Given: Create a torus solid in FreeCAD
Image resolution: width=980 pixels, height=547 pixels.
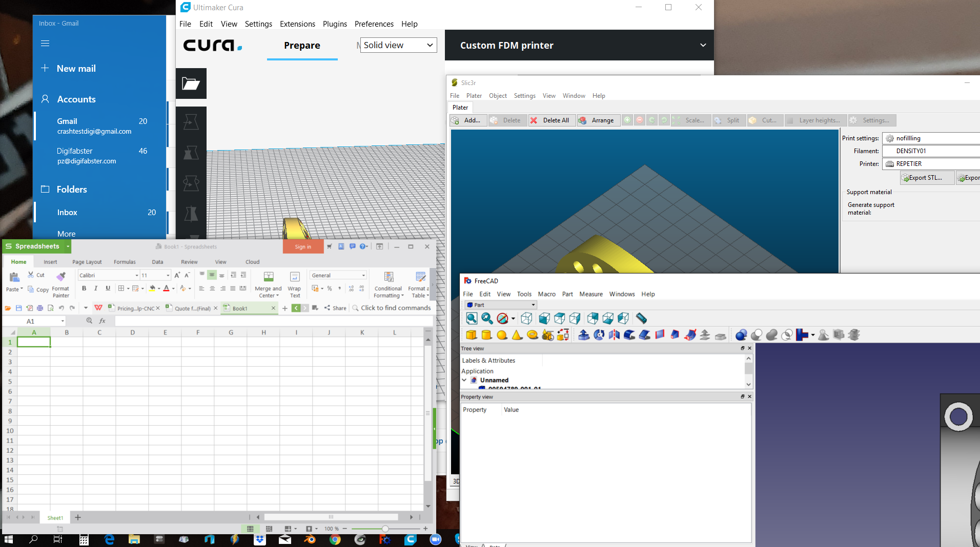Looking at the screenshot, I should (533, 335).
